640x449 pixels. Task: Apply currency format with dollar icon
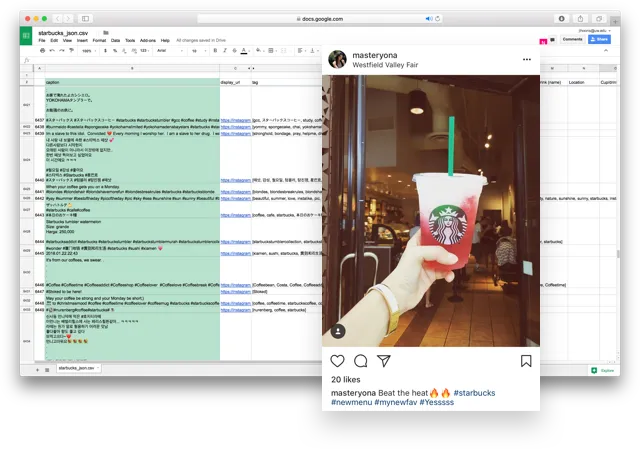tap(105, 51)
